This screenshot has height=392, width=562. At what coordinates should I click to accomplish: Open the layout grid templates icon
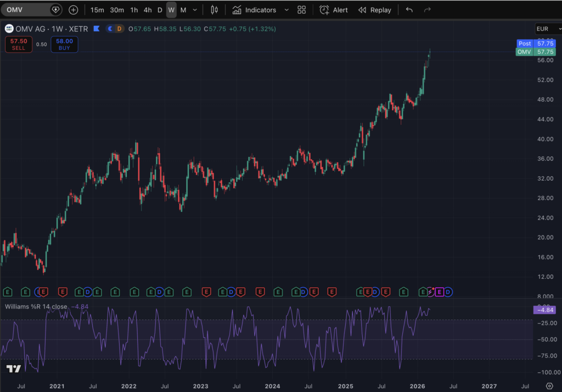tap(301, 10)
